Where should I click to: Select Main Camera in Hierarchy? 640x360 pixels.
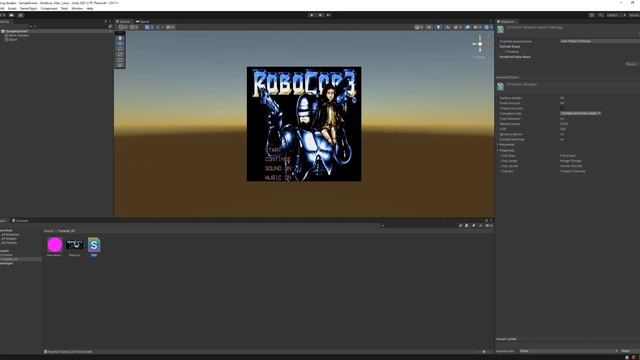click(x=18, y=36)
